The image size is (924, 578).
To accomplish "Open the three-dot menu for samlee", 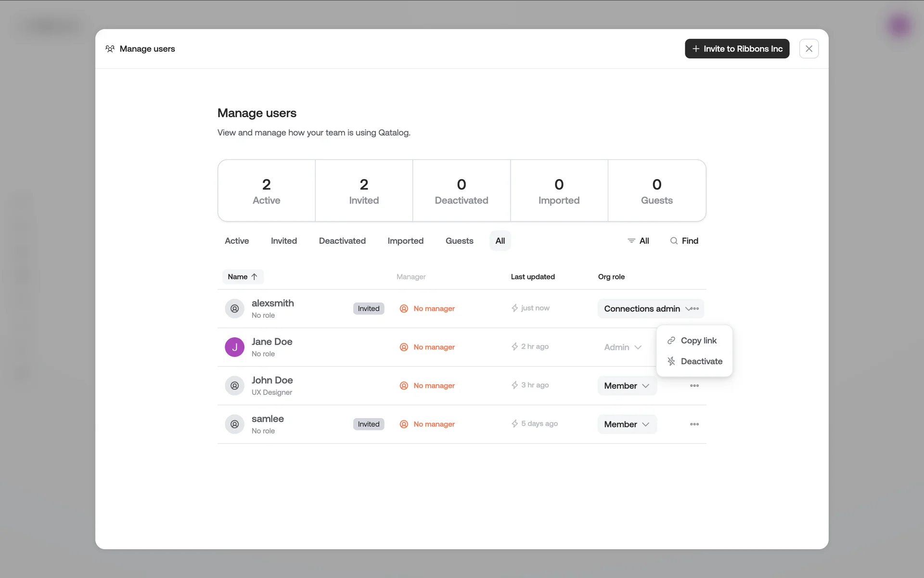I will 694,424.
